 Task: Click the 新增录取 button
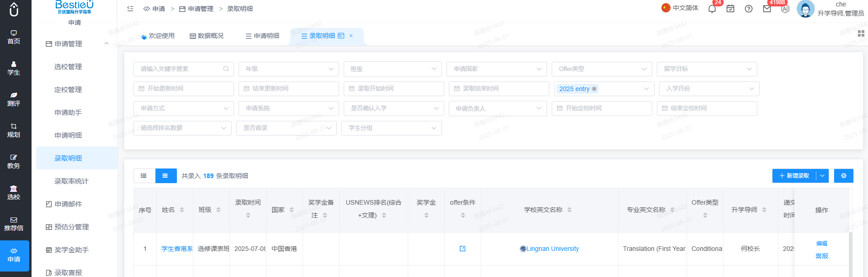coord(794,176)
